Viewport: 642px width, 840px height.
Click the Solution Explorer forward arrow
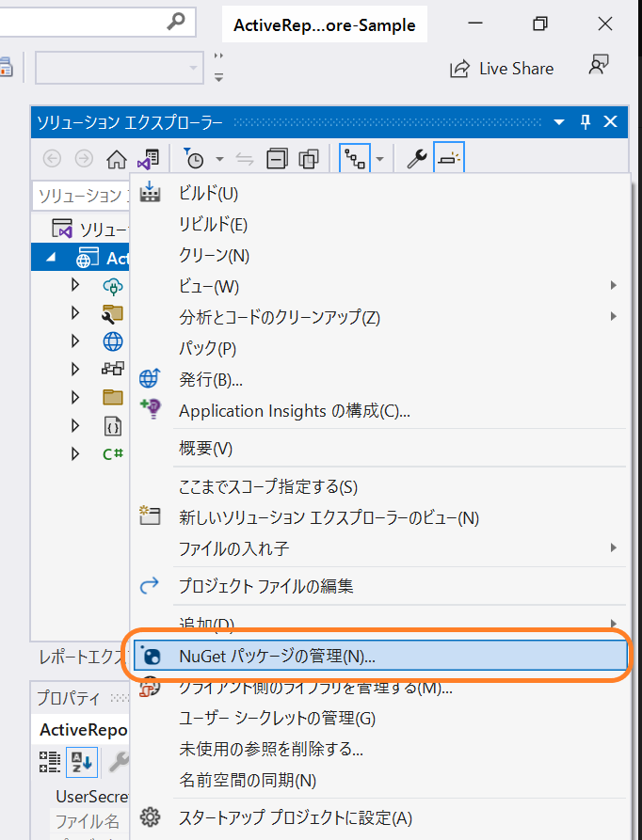84,159
